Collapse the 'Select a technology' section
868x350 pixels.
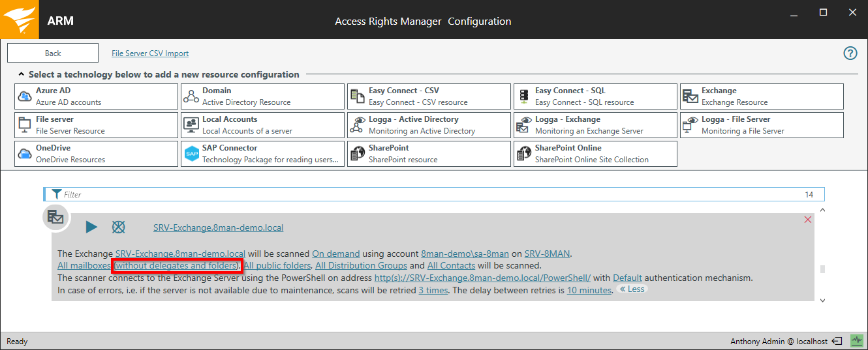point(21,75)
